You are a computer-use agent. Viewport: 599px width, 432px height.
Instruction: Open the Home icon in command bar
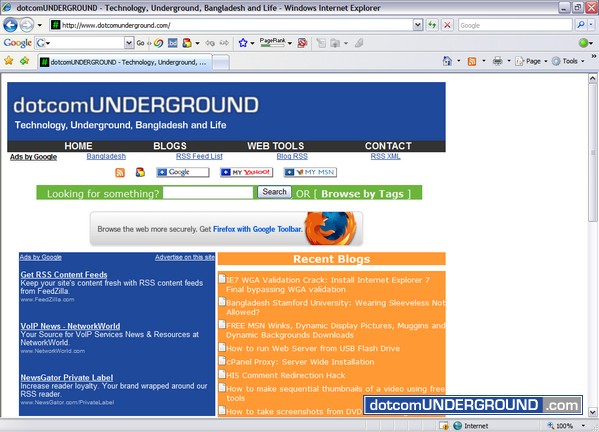(x=447, y=61)
